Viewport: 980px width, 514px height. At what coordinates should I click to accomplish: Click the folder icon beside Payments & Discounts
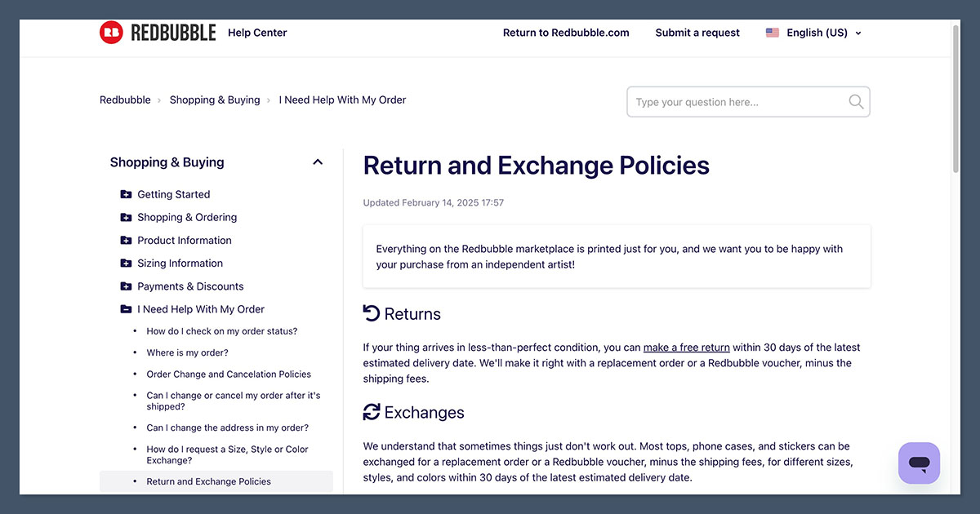click(126, 286)
